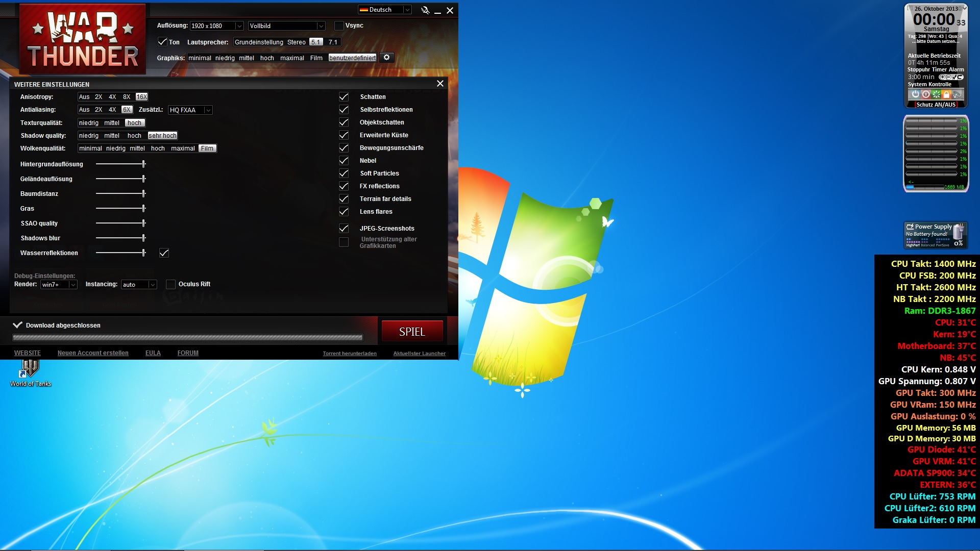Enable the Vsync checkbox
980x551 pixels.
coord(339,26)
